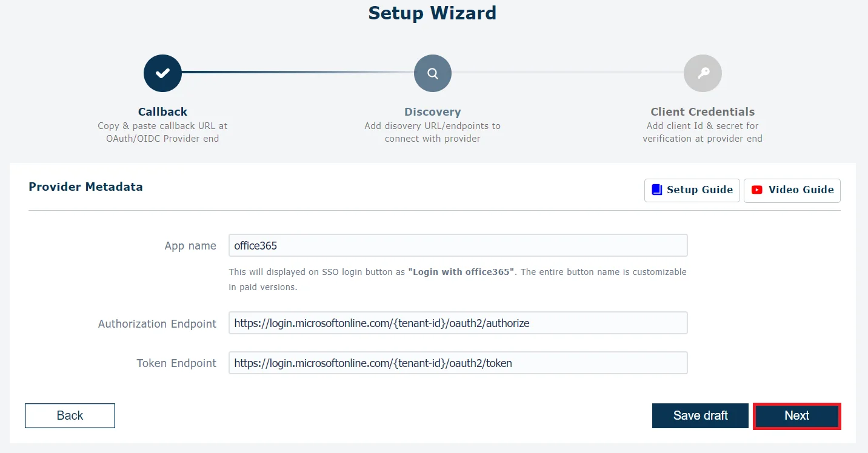Click the blue book icon in Setup Guide
Image resolution: width=868 pixels, height=453 pixels.
656,190
